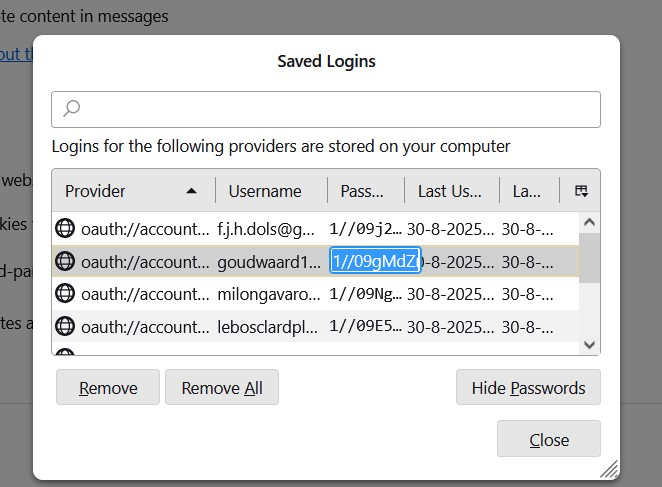
Task: Click the Username column header
Action: click(265, 191)
